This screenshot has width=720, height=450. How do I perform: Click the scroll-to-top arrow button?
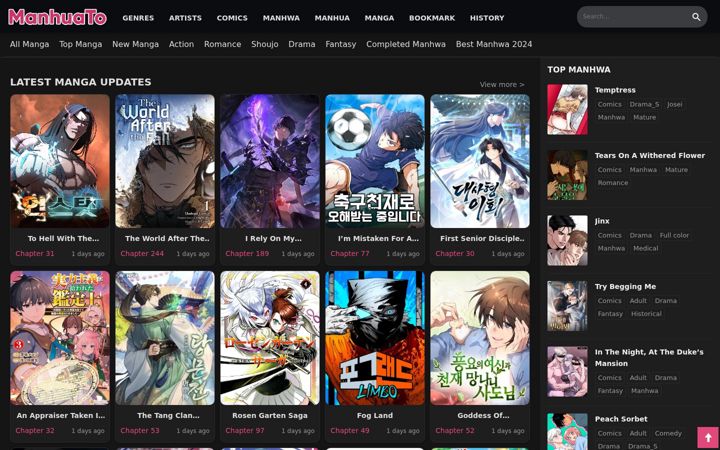point(708,438)
